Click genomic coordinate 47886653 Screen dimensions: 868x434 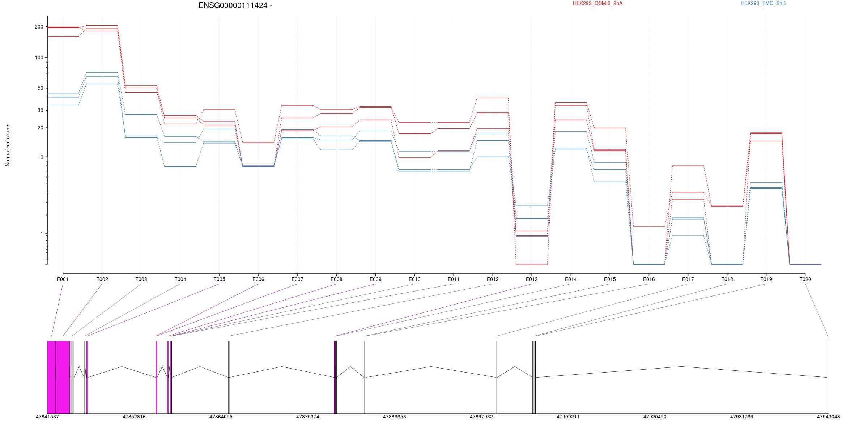tap(395, 417)
